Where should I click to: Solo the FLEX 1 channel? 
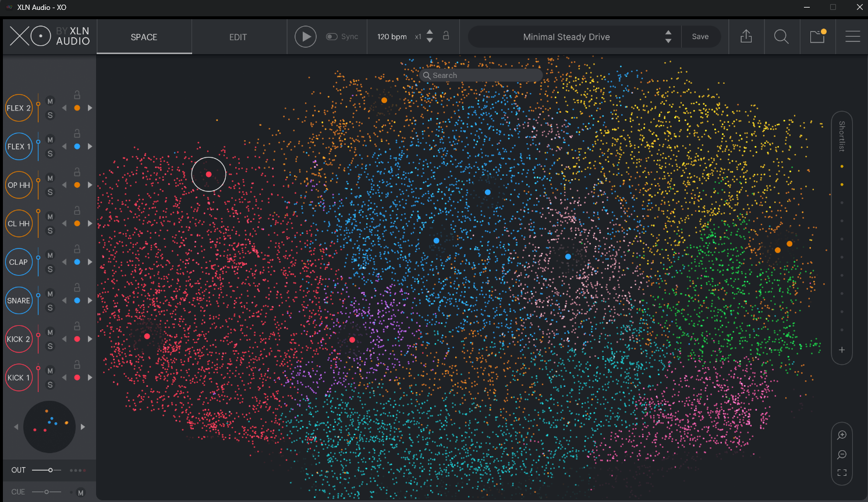50,154
